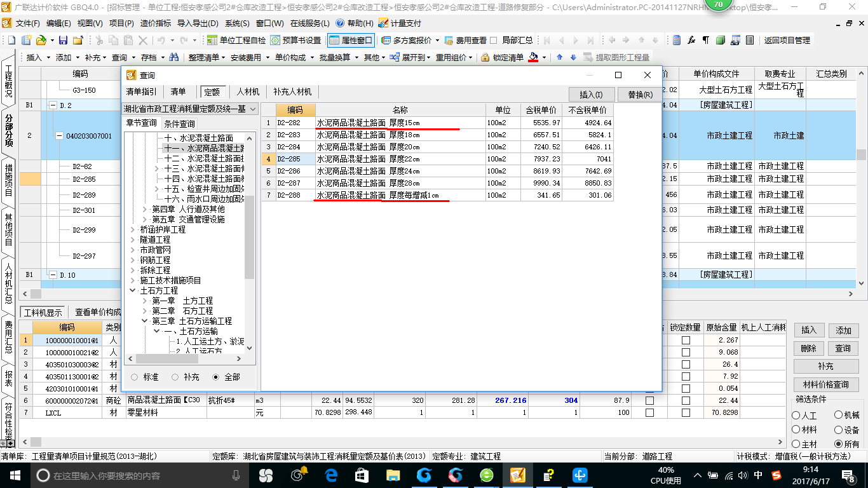The height and width of the screenshot is (488, 868).
Task: Open 费用查看 cost view
Action: pyautogui.click(x=466, y=40)
